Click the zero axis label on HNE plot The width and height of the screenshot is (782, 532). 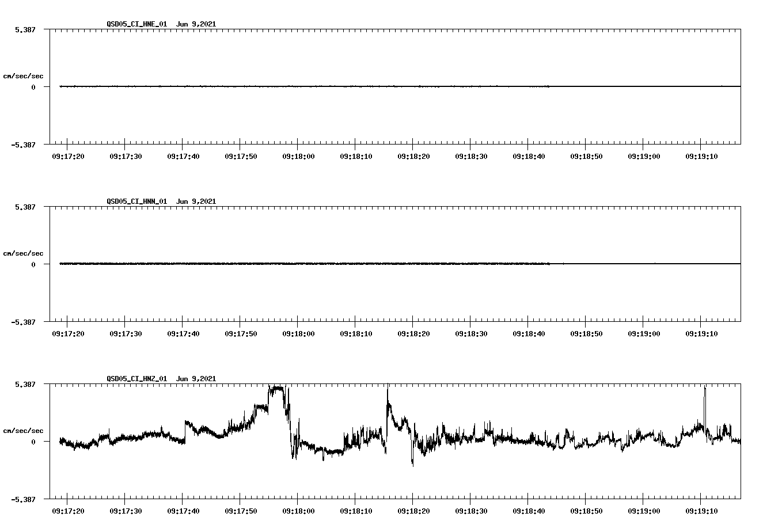tap(33, 87)
